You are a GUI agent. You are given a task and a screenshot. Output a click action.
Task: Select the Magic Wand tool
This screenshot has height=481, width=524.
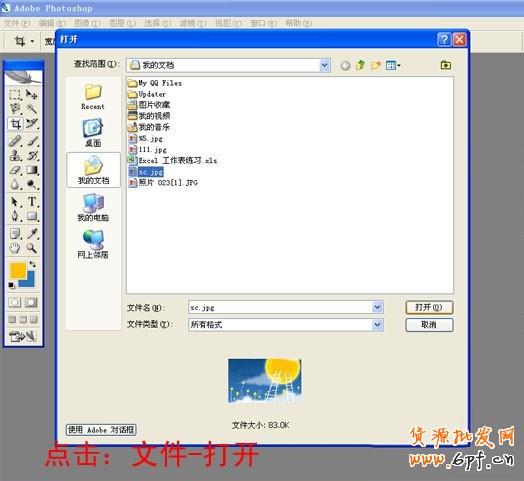point(32,109)
